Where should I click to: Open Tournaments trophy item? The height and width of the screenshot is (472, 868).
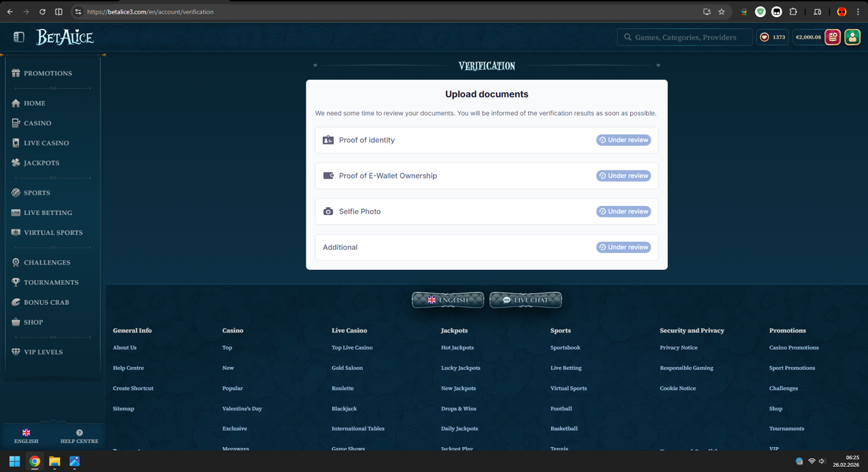pyautogui.click(x=50, y=283)
